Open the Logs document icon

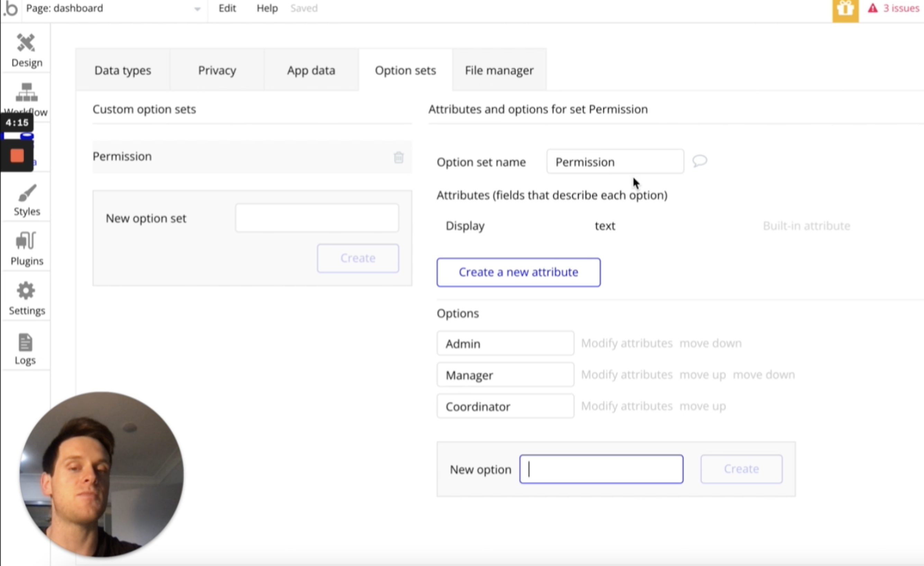pyautogui.click(x=25, y=342)
